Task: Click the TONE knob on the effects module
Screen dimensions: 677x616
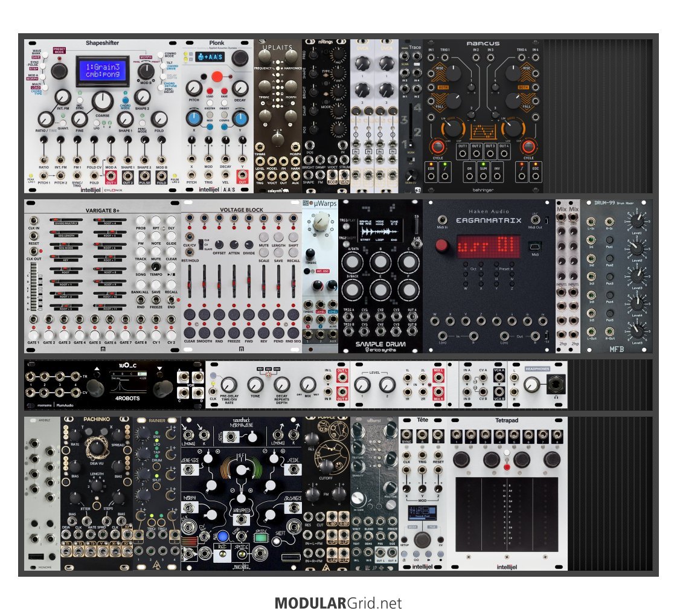Action: tap(255, 383)
